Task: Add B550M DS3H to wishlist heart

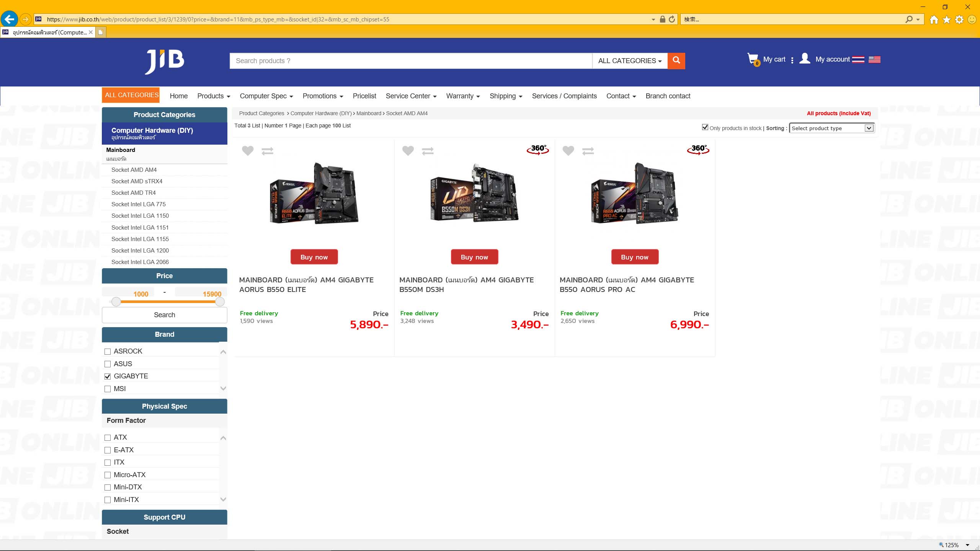Action: pyautogui.click(x=408, y=151)
